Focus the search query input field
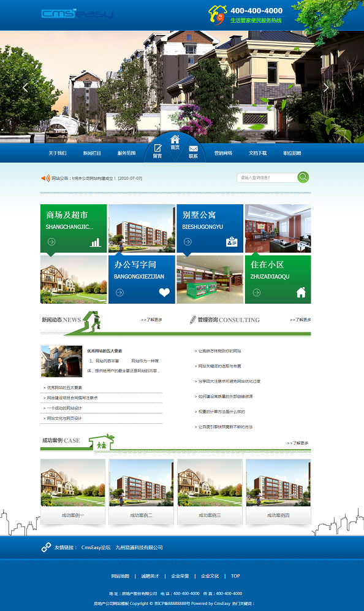Viewport: 364px width, 611px height. (x=268, y=178)
